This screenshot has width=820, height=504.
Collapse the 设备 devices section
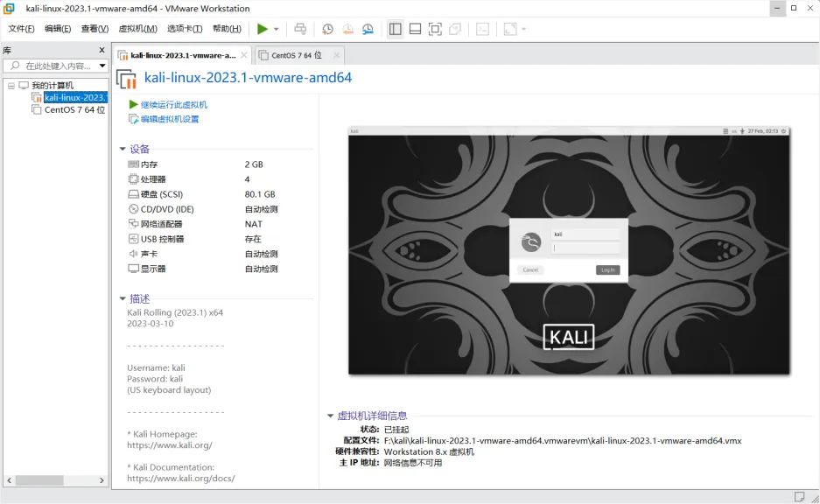click(121, 149)
